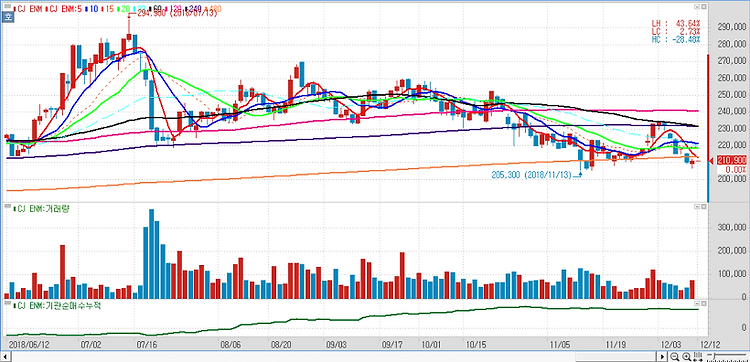Click the 300,000 volume axis label
Viewport: 750px width, 362px height.
pos(732,228)
